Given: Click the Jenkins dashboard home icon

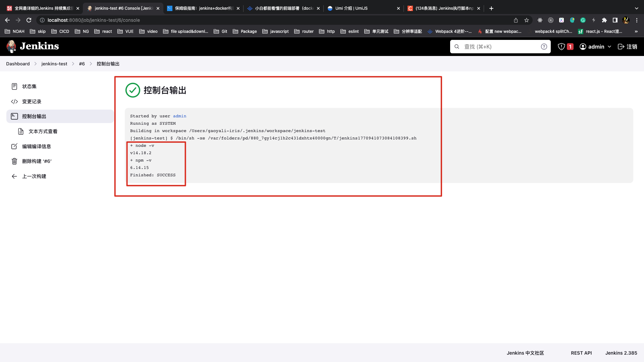Looking at the screenshot, I should [11, 46].
